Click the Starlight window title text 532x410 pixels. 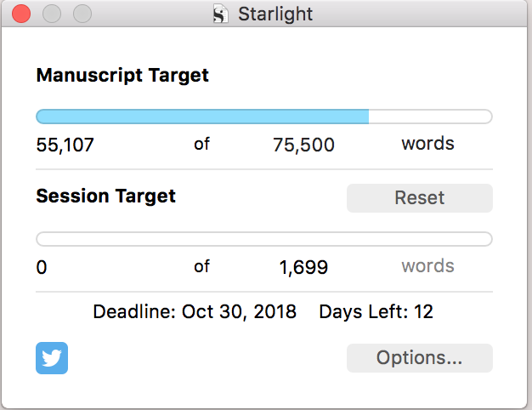(x=274, y=14)
